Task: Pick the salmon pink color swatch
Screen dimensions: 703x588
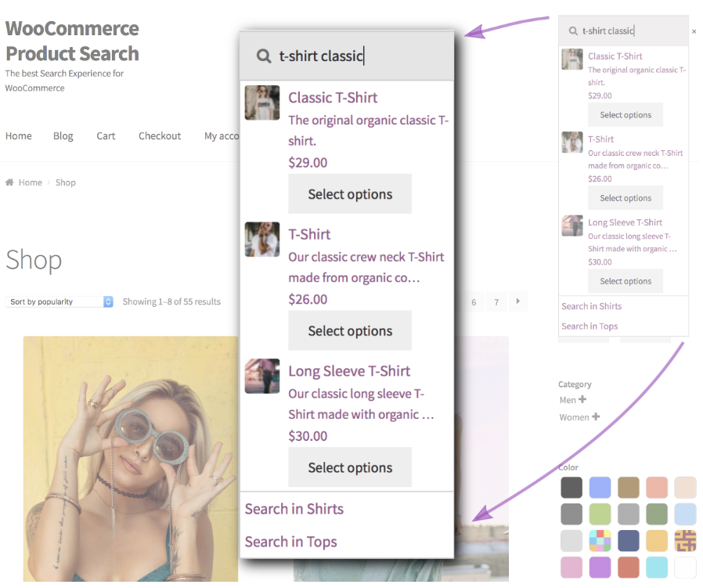Action: point(657,488)
